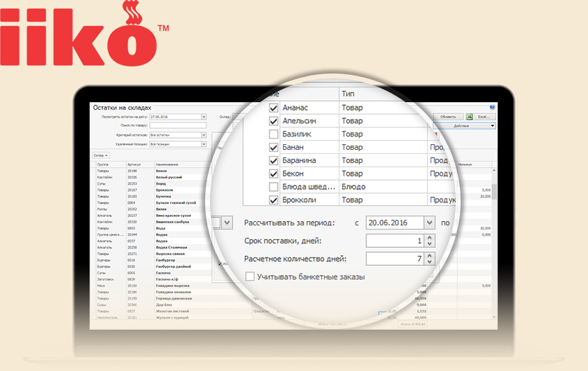
Task: Decrease Срок поставки days with down arrow
Action: (430, 244)
